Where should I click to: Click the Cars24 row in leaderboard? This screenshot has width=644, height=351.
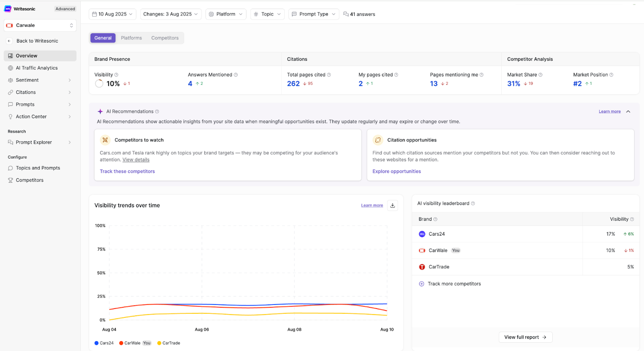pyautogui.click(x=525, y=234)
